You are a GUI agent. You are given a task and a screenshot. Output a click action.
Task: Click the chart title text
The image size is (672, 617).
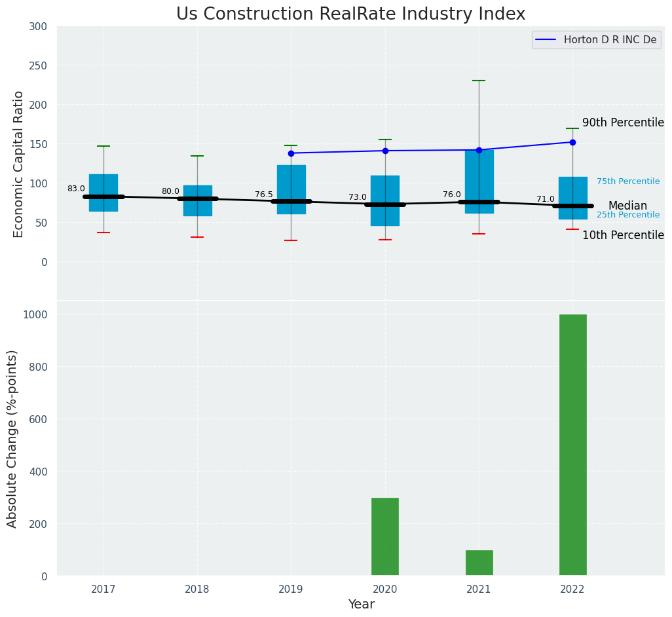350,14
